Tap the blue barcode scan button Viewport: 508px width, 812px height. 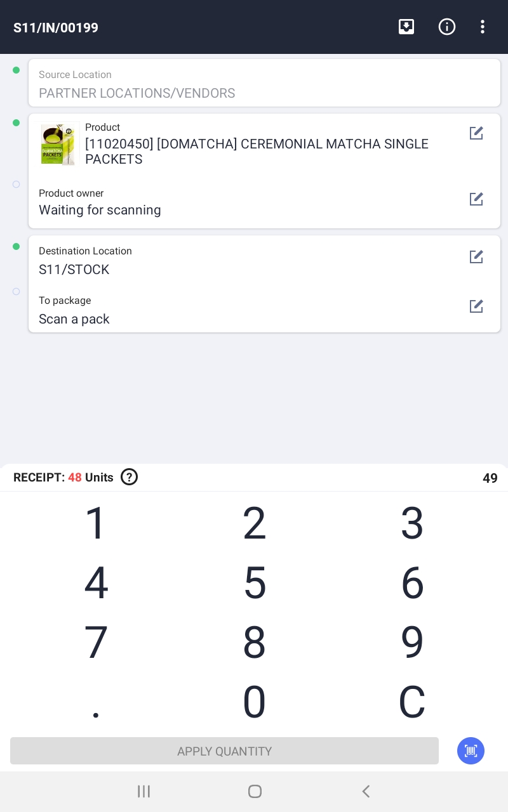click(x=471, y=750)
